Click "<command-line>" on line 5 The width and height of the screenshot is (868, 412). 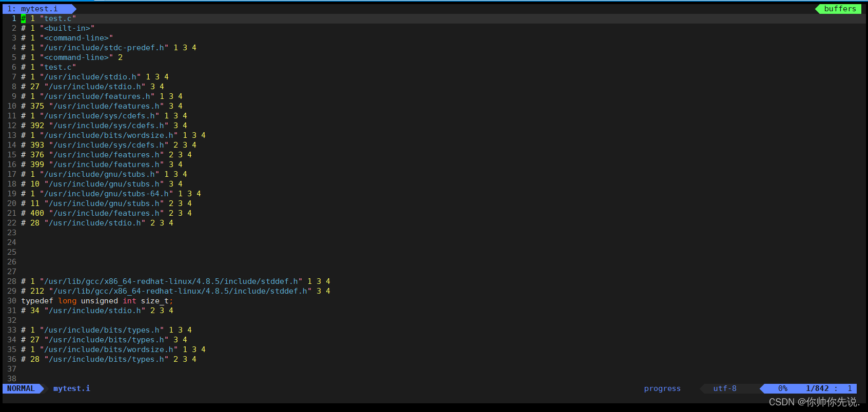point(76,57)
